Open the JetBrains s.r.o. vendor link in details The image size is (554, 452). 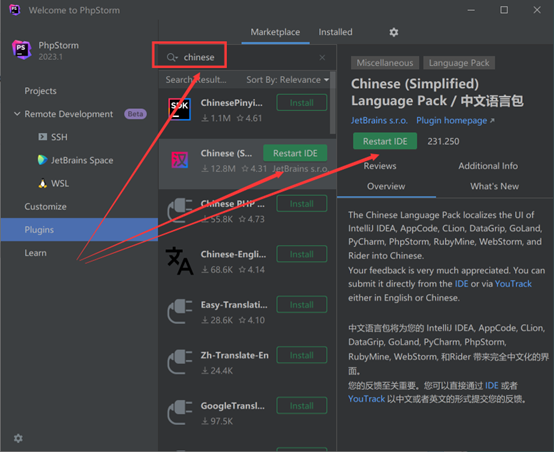379,121
